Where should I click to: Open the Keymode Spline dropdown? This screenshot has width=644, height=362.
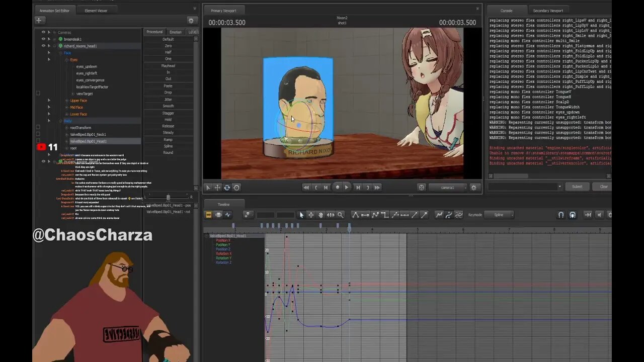click(499, 215)
